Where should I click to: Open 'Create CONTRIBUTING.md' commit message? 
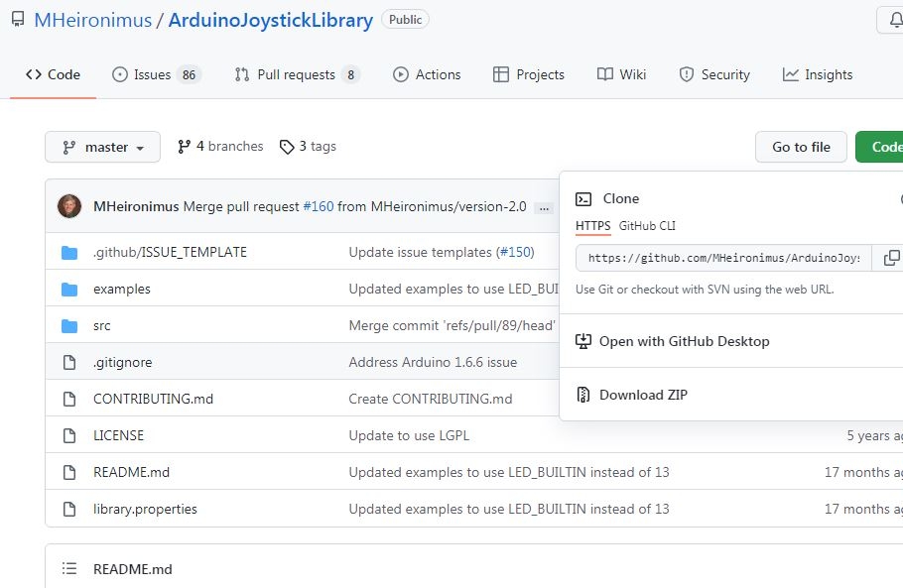[431, 399]
